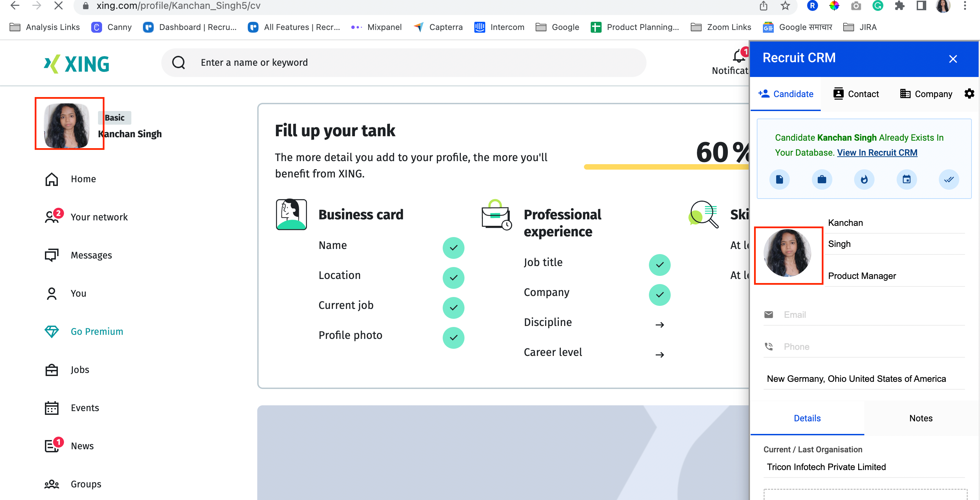Open Jobs in sidebar
Screen dimensions: 980x500
(x=67, y=370)
